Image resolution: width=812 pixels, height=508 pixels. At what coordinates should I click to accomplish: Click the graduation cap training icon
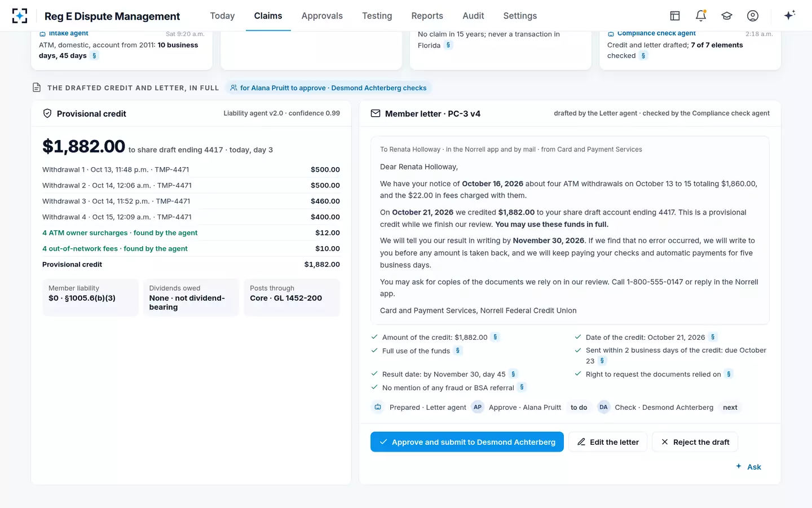[727, 16]
